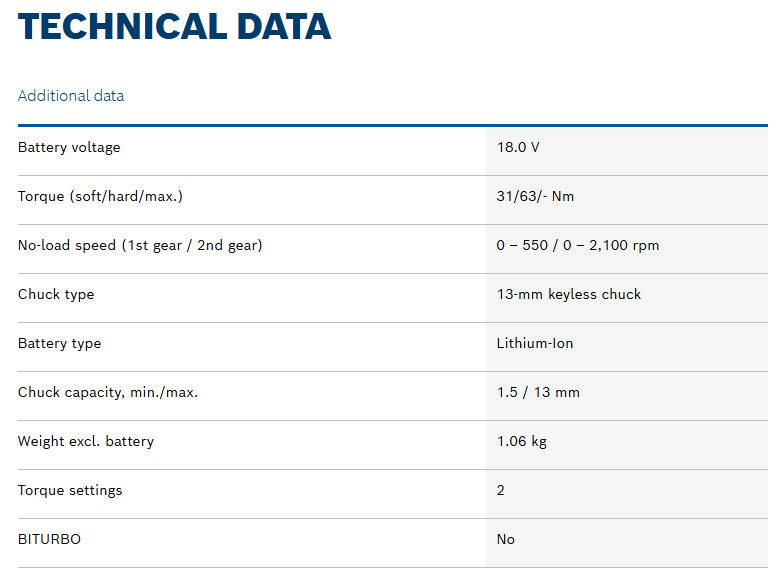
Task: Click the Chuck type label
Action: pos(56,295)
